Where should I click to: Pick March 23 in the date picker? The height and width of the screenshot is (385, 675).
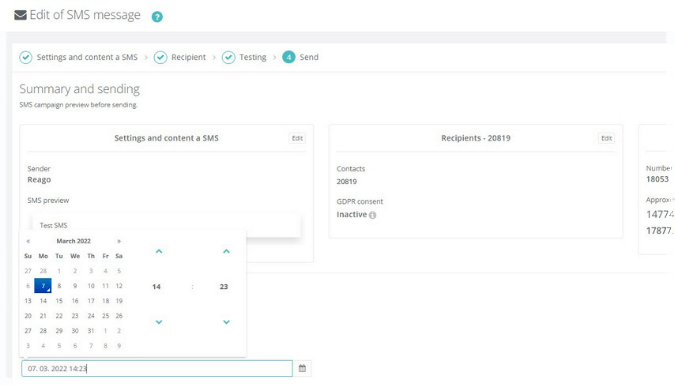click(x=75, y=316)
